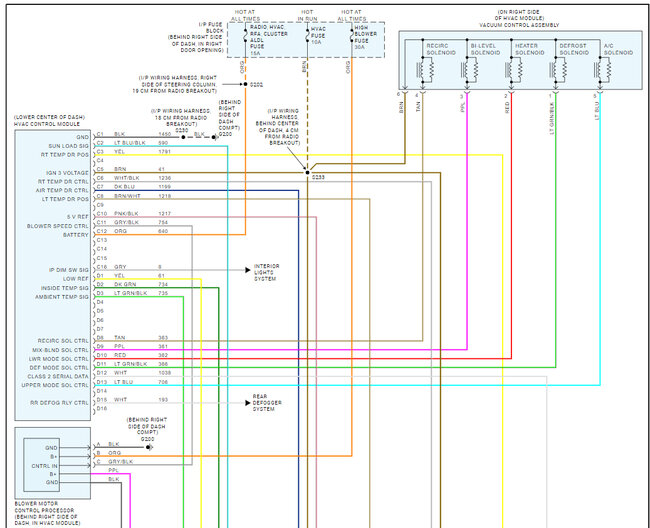Screen dimensions: 650x528
Task: Click the LT TEMP DR POS pin name
Action: coord(65,199)
